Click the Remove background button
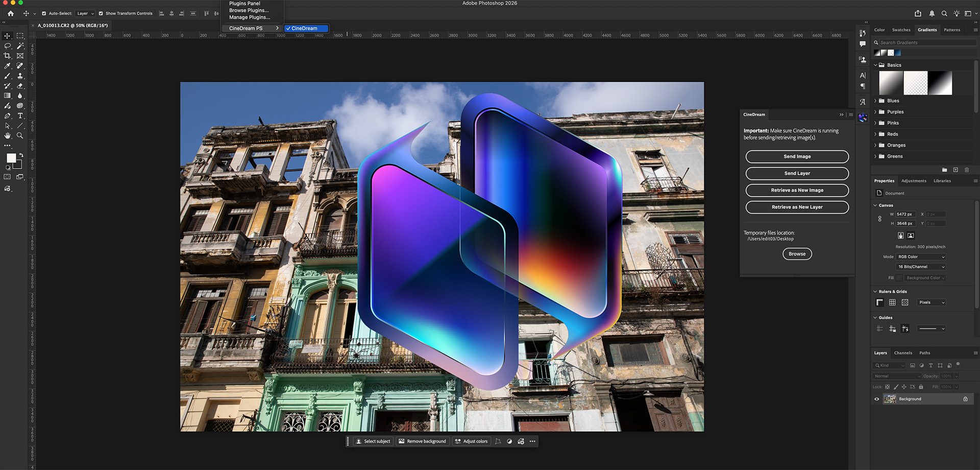This screenshot has height=470, width=980. coord(422,441)
